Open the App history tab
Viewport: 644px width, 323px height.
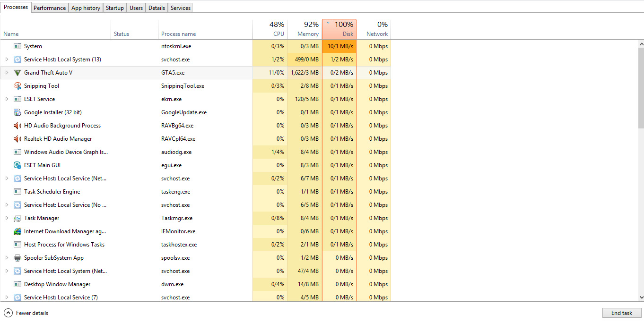point(86,8)
